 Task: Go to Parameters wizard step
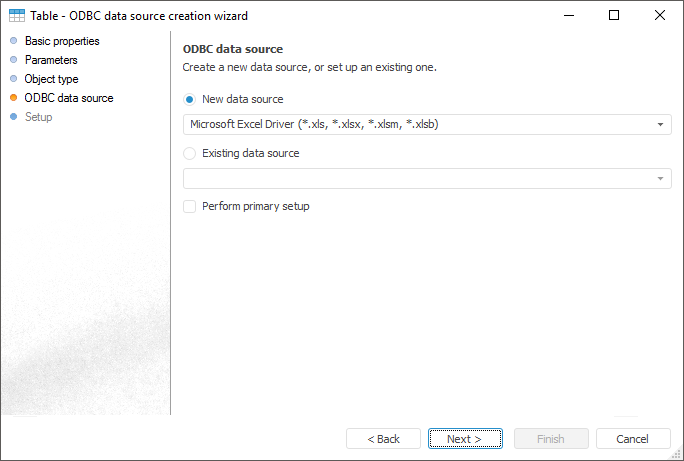(51, 60)
